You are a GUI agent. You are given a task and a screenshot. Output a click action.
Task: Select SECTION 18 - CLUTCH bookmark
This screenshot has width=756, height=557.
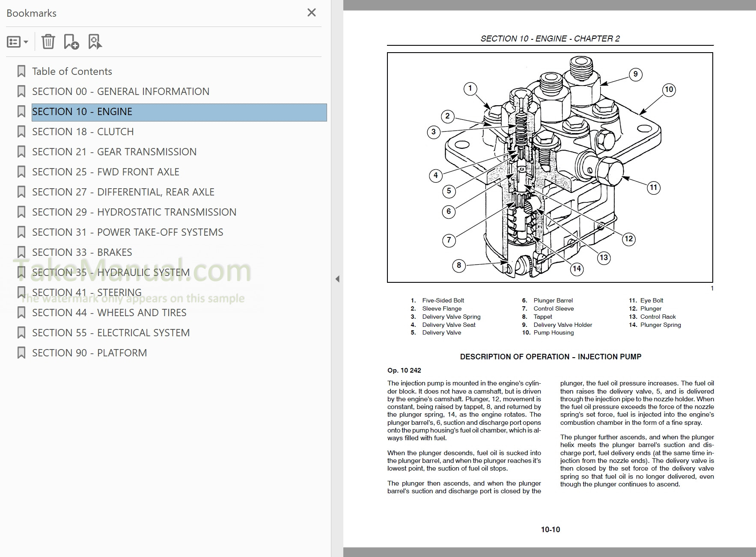[x=83, y=131]
